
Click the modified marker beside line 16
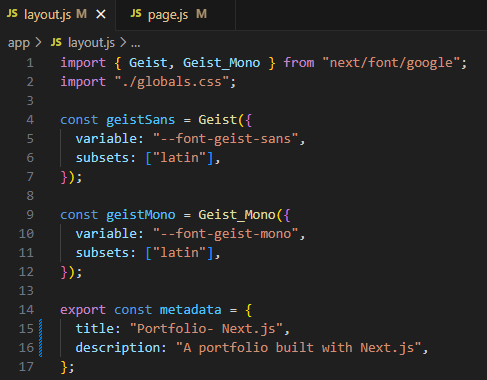pos(41,348)
